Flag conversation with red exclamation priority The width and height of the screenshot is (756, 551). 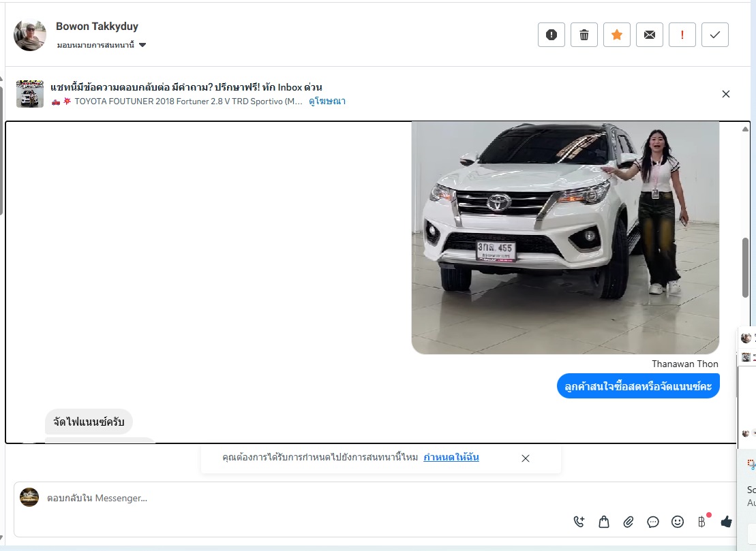(x=682, y=35)
